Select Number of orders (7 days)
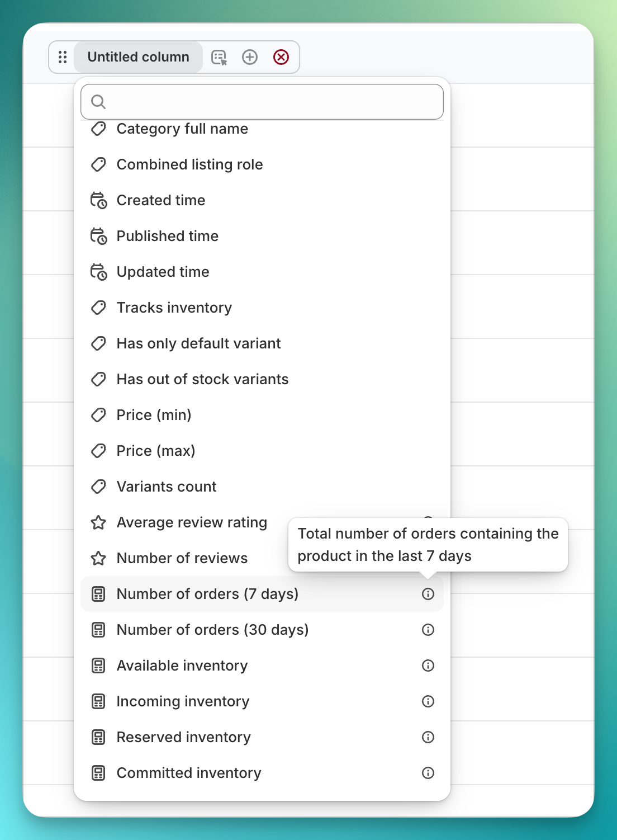617x840 pixels. point(207,594)
